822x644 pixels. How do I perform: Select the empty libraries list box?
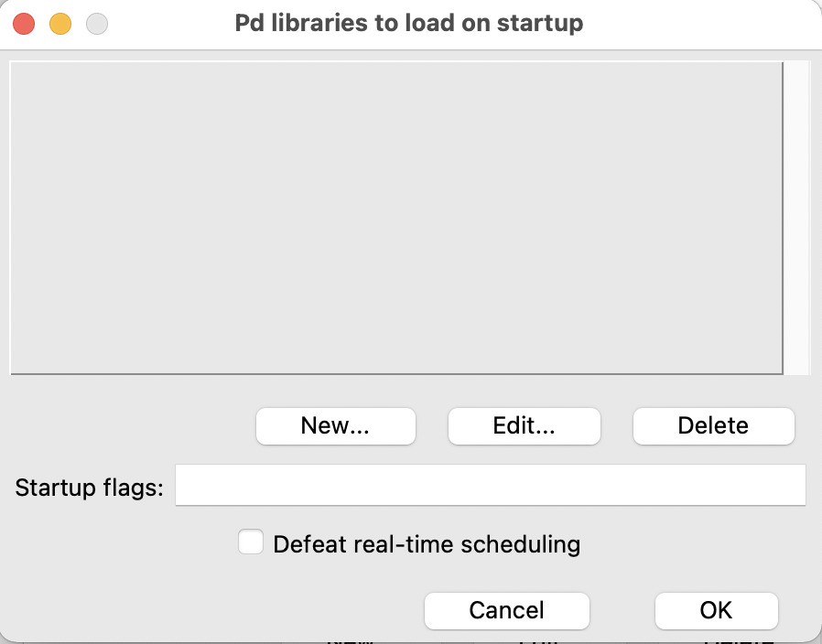tap(396, 218)
